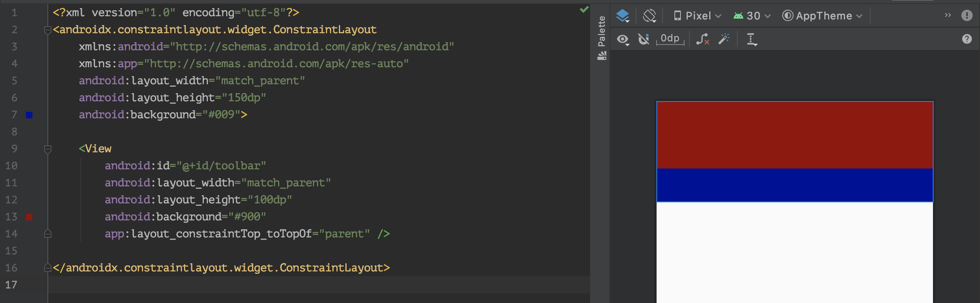Open layout editor help question mark
The image size is (980, 303).
point(967,39)
